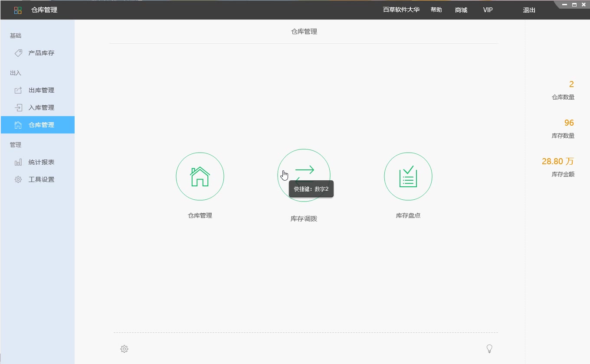Open the 库存盘点 checklist circle icon
The image size is (590, 364).
click(408, 176)
